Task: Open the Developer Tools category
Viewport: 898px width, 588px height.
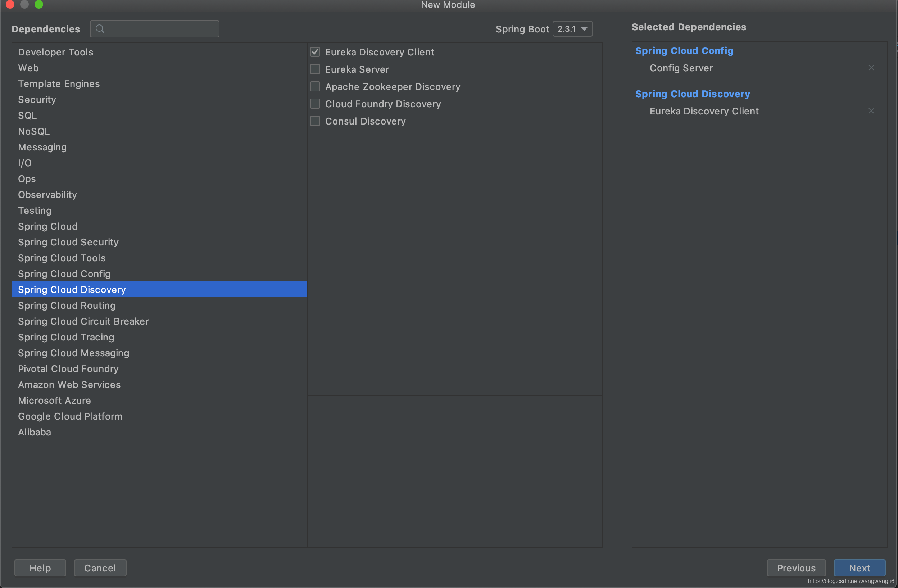Action: click(x=55, y=52)
